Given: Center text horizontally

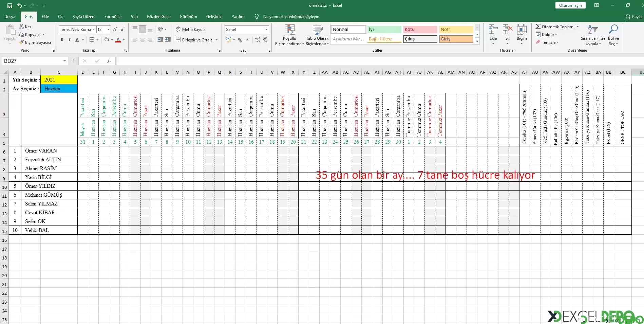Looking at the screenshot, I should pos(143,40).
